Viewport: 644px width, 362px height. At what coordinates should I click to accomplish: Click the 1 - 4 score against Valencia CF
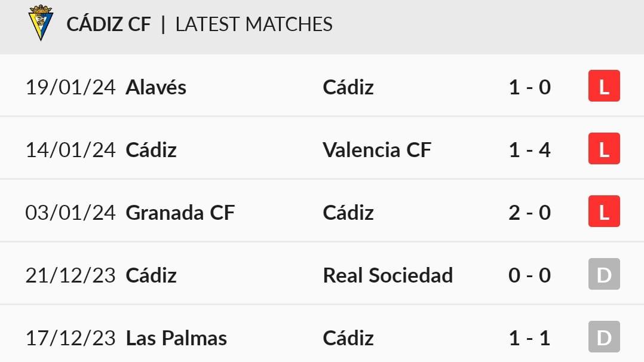coord(529,149)
